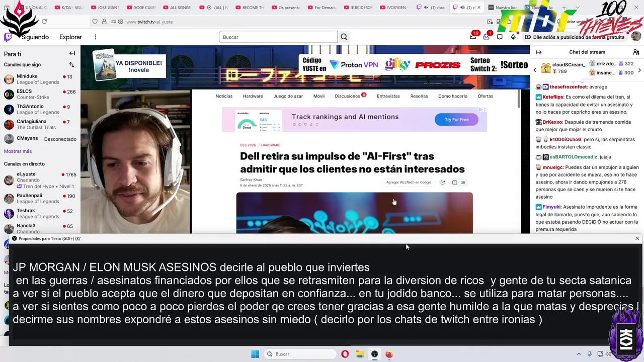This screenshot has width=644, height=362.
Task: Switch to Siguiendo tab
Action: pos(35,37)
